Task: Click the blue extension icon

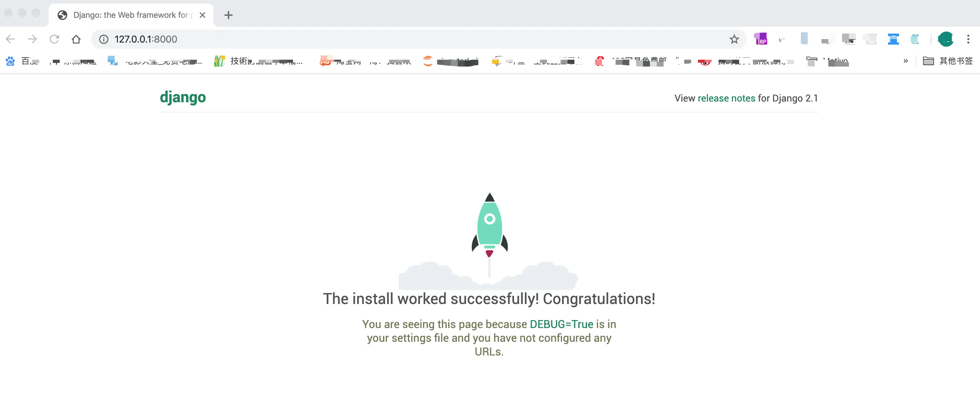Action: coord(893,39)
